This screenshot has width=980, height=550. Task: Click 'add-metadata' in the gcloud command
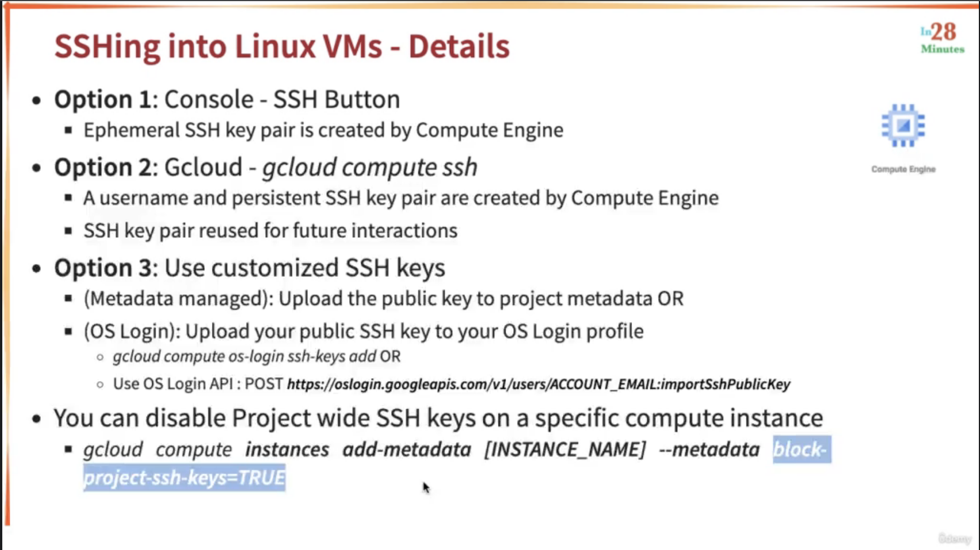[x=407, y=449]
